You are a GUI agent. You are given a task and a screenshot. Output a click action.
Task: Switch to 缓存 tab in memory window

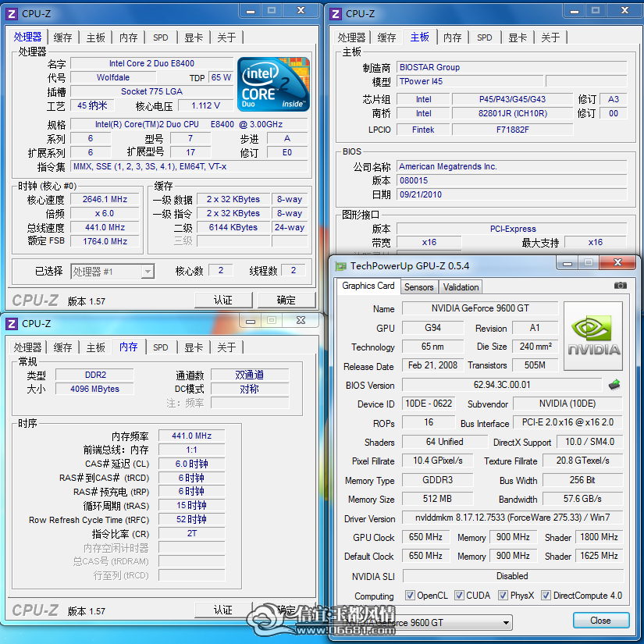(x=63, y=347)
